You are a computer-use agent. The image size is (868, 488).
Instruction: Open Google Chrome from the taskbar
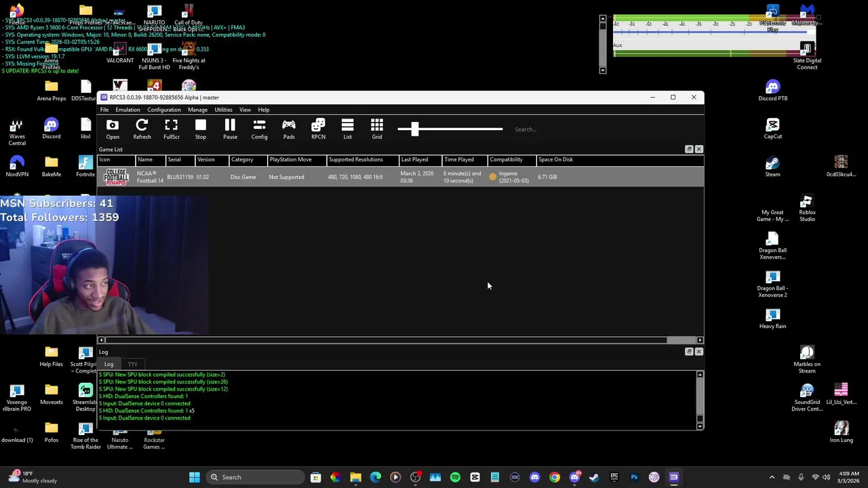tap(555, 477)
